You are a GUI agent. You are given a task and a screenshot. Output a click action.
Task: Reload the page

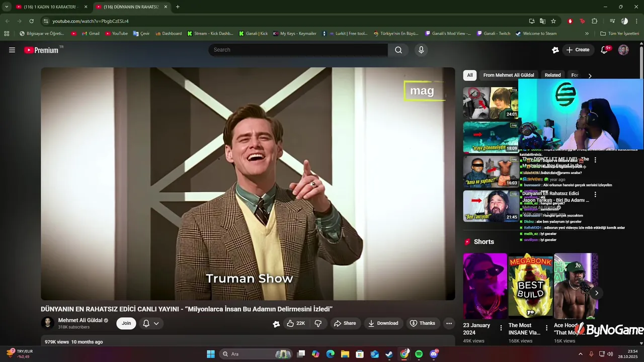[x=31, y=21]
